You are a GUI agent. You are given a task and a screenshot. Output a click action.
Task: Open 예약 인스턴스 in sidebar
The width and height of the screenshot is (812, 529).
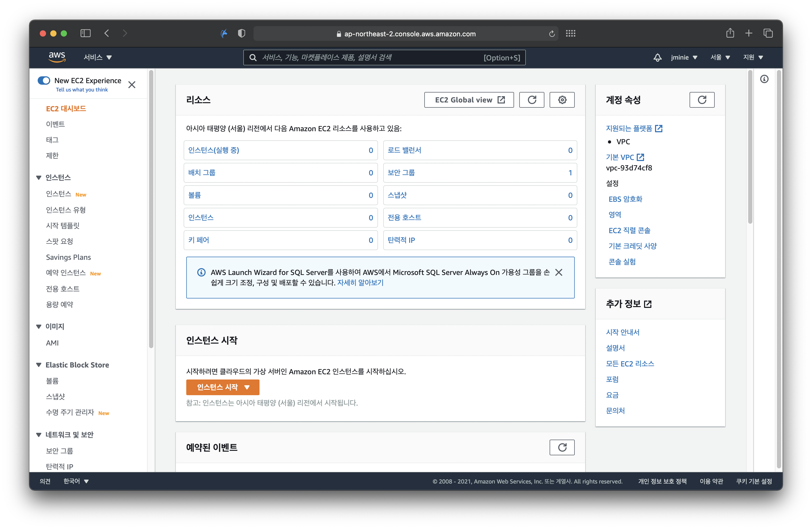click(65, 273)
